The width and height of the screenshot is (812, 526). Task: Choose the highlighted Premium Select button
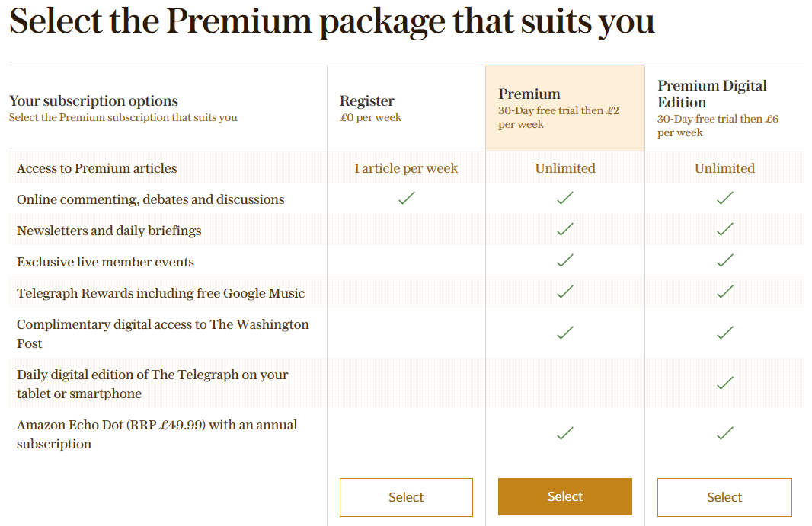[x=565, y=496]
